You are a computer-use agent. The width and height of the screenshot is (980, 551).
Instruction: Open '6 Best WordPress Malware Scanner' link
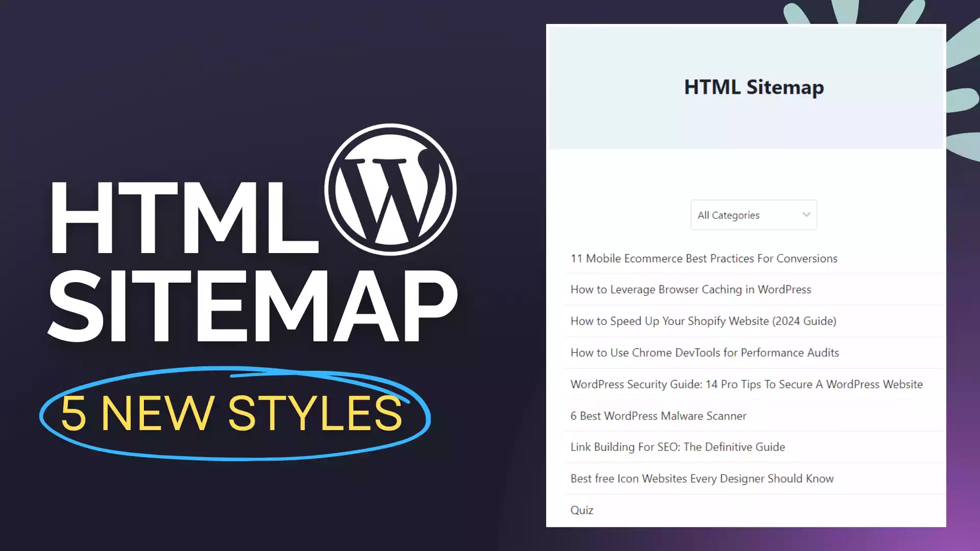[658, 416]
